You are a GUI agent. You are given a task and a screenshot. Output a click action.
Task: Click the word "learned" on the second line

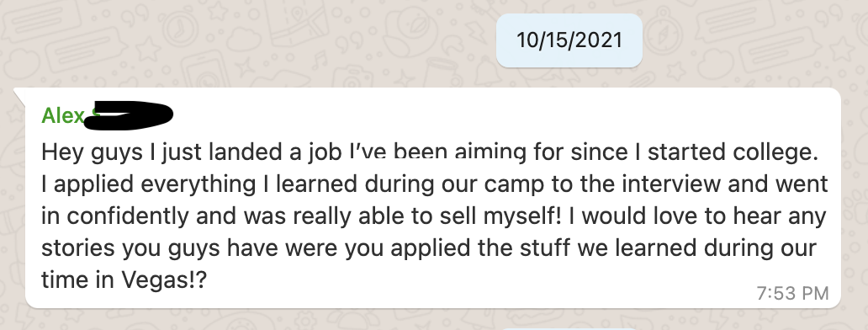tap(316, 184)
